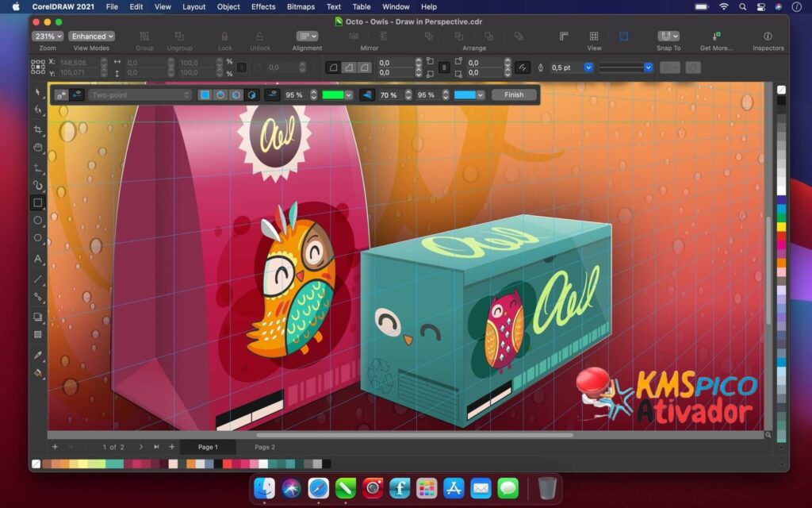Switch to the Page 1 tab
The width and height of the screenshot is (812, 508).
208,447
